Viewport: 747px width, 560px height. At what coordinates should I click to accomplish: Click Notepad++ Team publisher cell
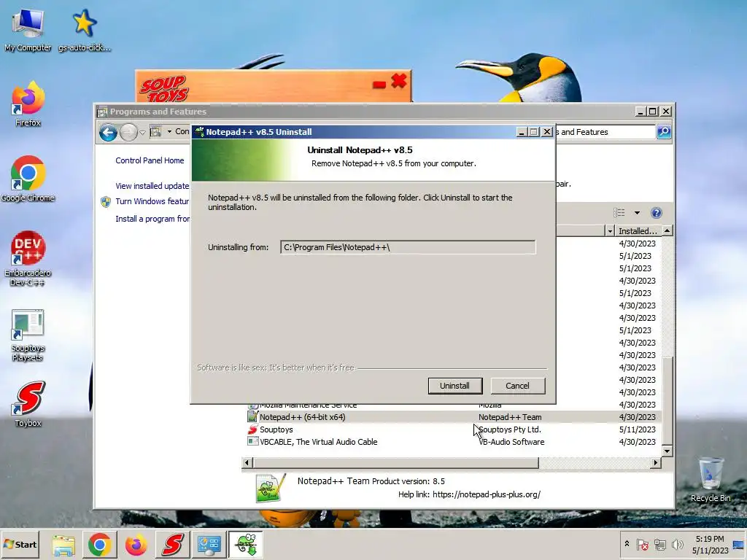510,417
